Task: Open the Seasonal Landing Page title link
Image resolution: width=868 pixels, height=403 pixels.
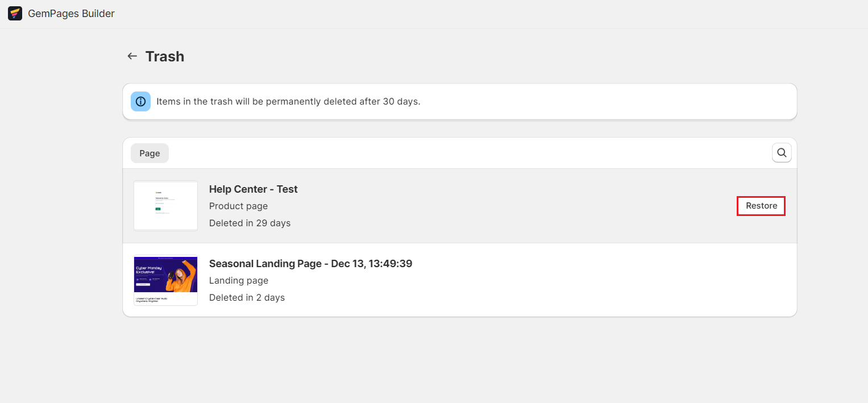Action: [x=310, y=263]
